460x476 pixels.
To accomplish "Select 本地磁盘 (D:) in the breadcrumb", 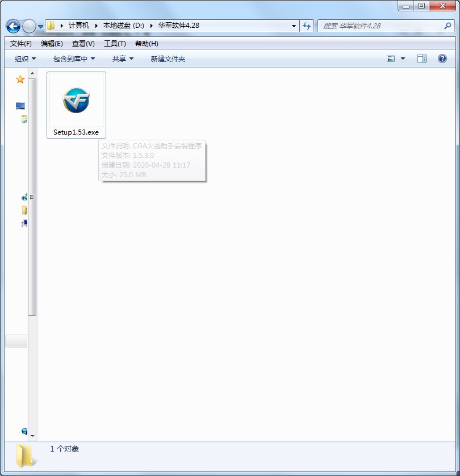I will pos(123,26).
